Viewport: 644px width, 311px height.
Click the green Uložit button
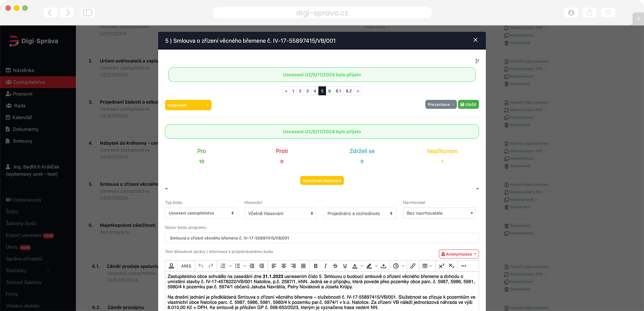tap(468, 105)
